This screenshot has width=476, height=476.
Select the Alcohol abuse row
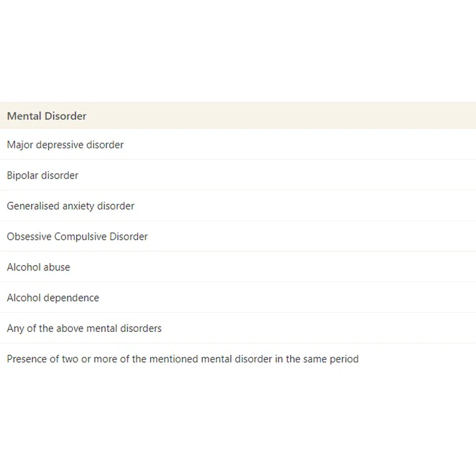(x=38, y=267)
